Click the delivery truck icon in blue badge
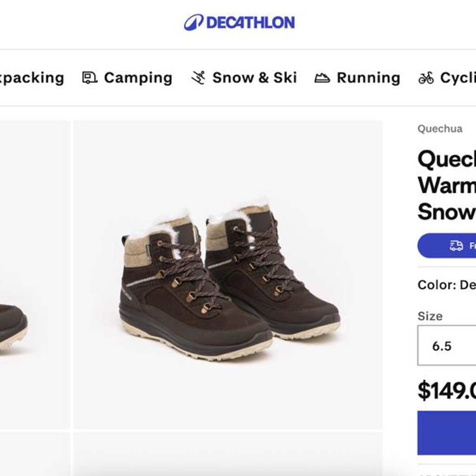The width and height of the screenshot is (476, 476). (456, 245)
